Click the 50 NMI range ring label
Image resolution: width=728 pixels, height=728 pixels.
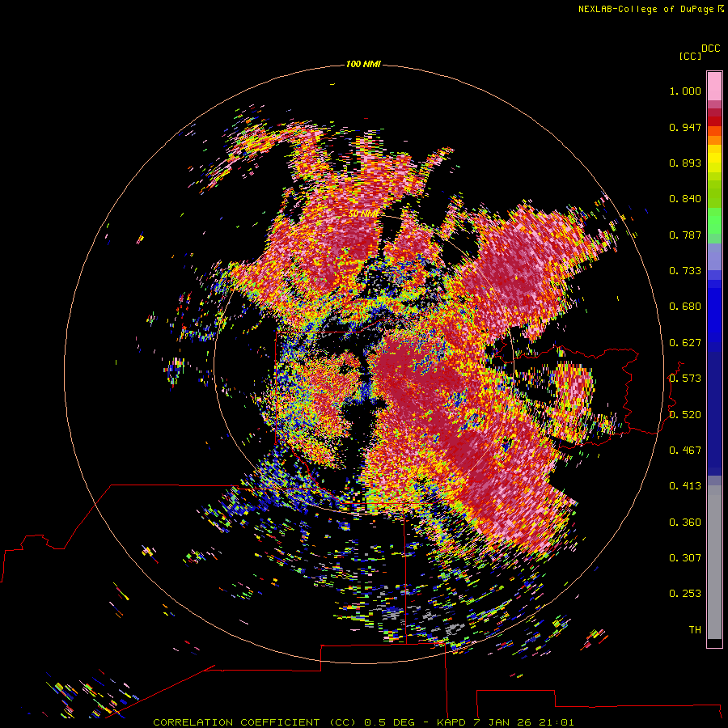[363, 214]
